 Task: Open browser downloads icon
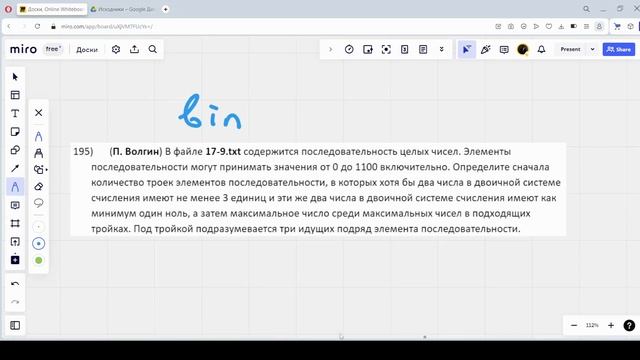pos(561,27)
